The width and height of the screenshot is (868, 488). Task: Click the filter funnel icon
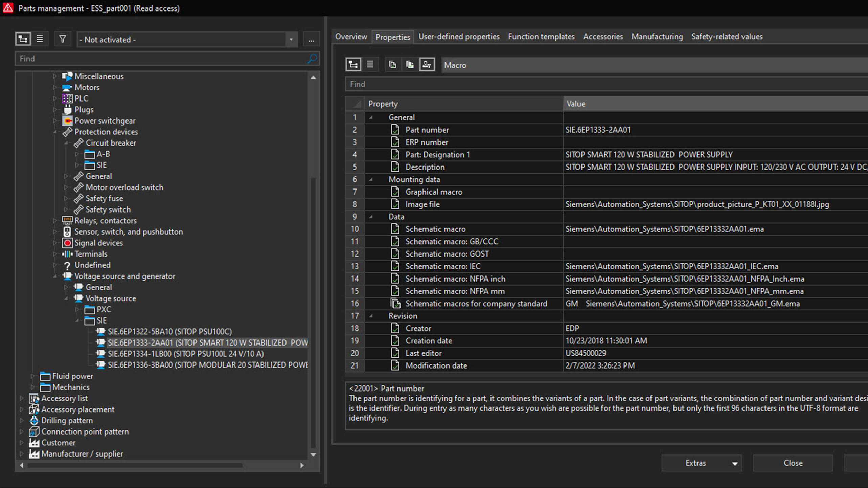pyautogui.click(x=62, y=39)
